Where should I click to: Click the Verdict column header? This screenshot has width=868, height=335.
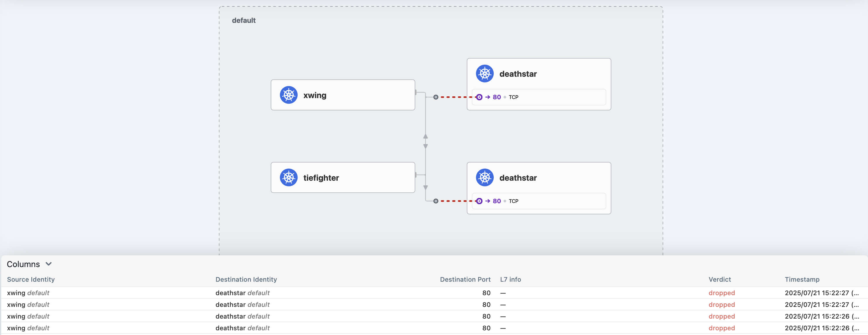720,279
